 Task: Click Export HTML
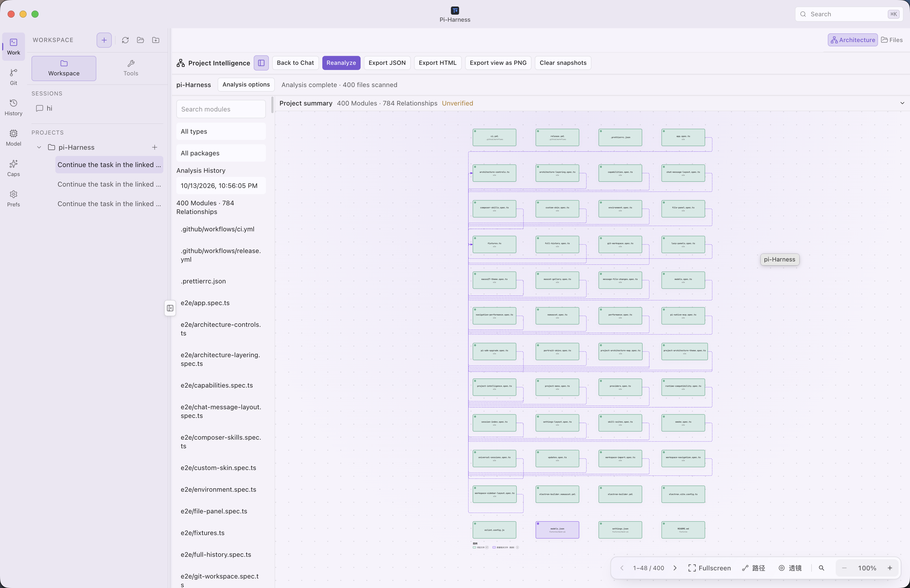[x=438, y=63]
